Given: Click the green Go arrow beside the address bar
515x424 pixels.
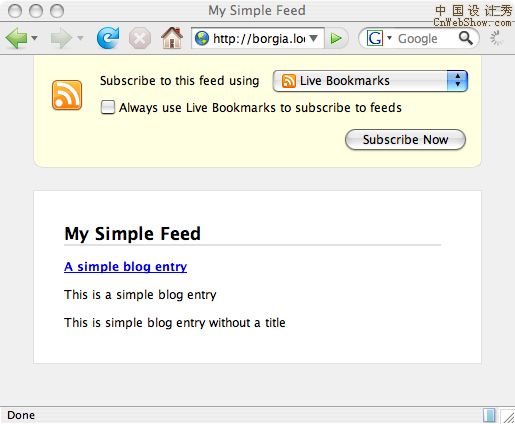Looking at the screenshot, I should pos(336,39).
